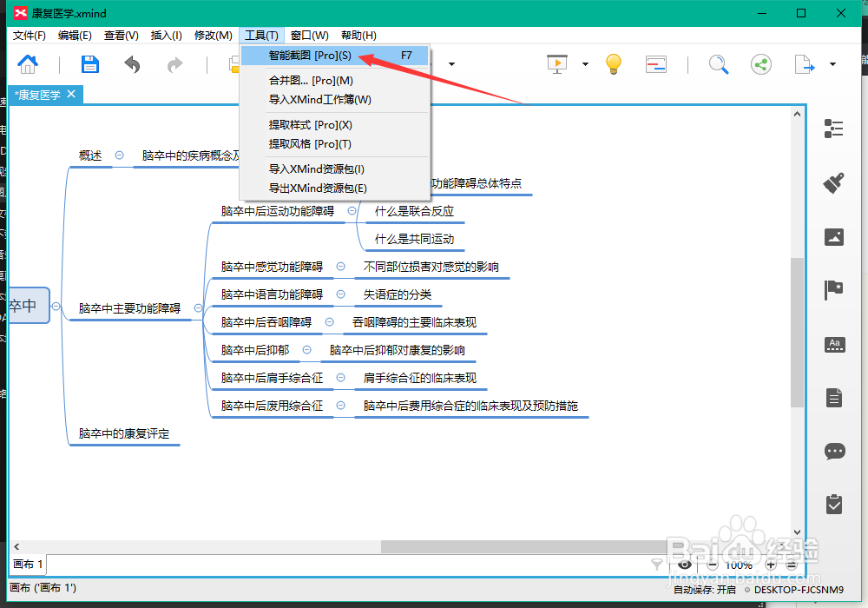Zoom in with the plus button
Viewport: 868px width, 608px height.
[770, 565]
